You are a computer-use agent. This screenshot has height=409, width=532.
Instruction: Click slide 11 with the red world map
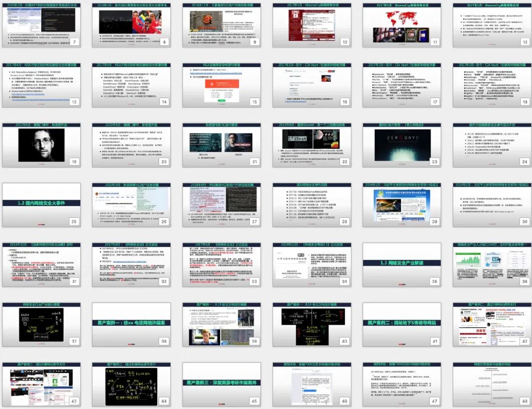click(x=402, y=25)
